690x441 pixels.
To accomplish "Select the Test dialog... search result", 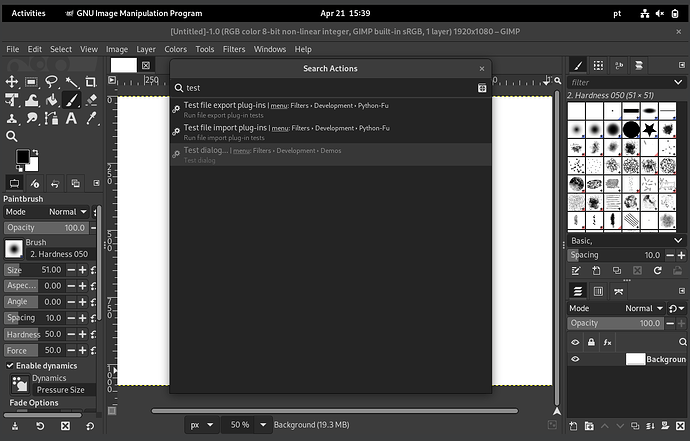I will [x=330, y=154].
